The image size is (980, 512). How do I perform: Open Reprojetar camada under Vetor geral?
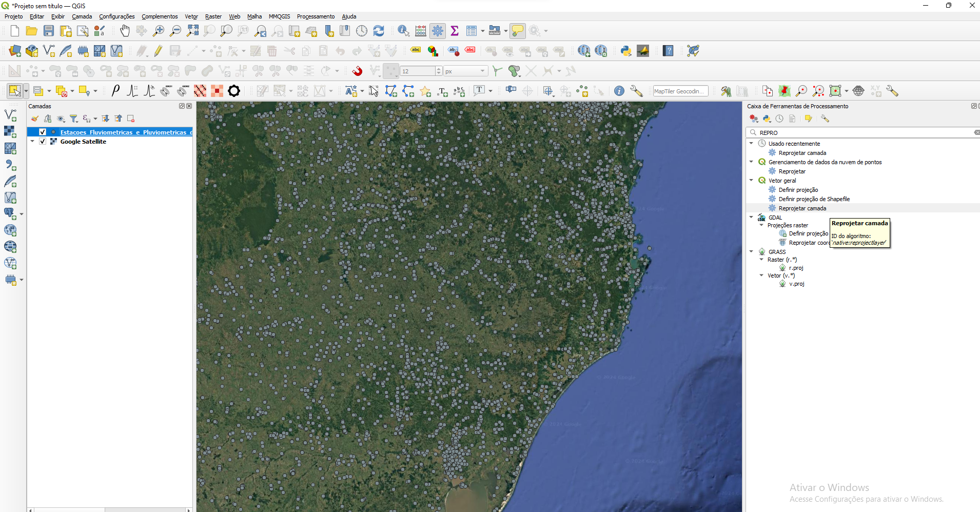[802, 208]
